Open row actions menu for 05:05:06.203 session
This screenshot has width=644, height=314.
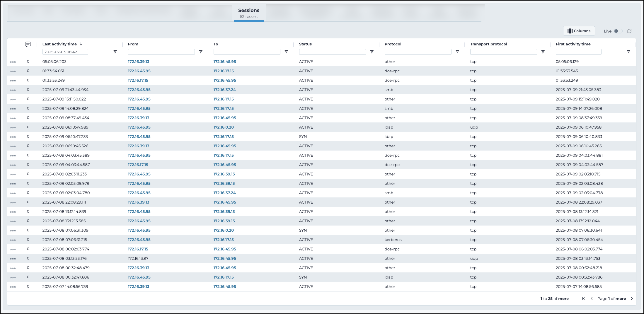13,62
